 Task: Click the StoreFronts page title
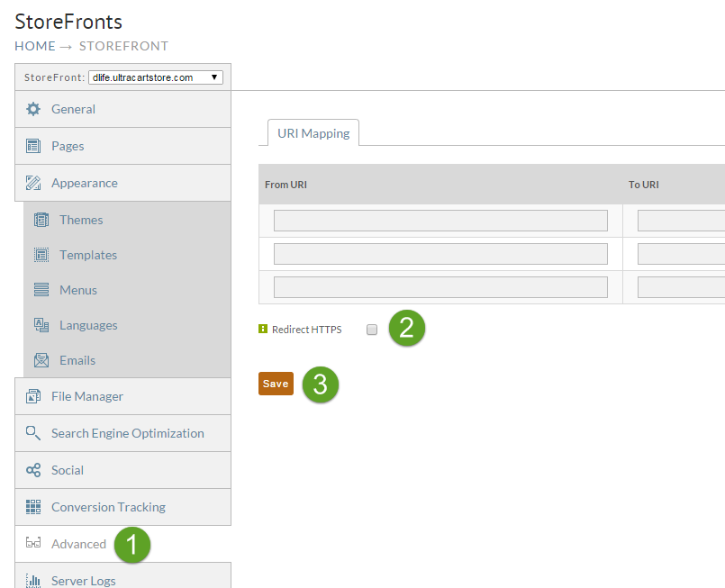click(x=68, y=22)
